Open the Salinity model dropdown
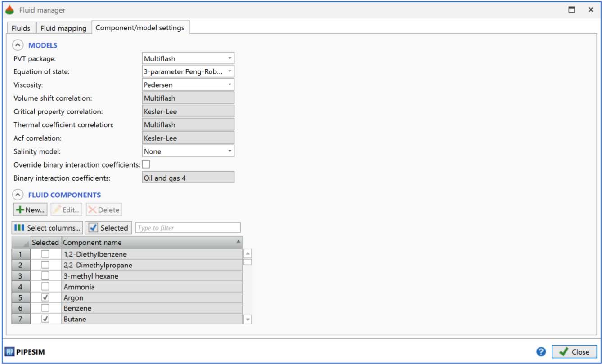Screen dimensions: 602x364 [x=188, y=151]
